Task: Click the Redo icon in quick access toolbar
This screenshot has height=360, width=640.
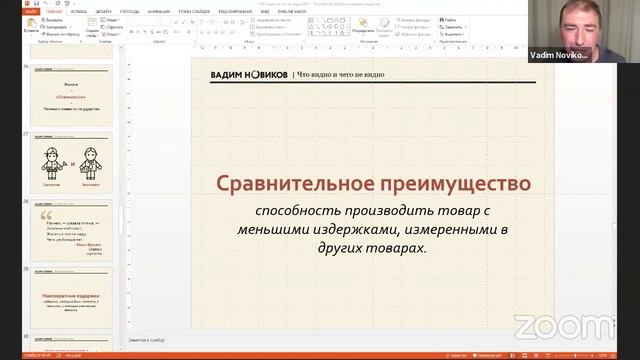Action: point(58,3)
